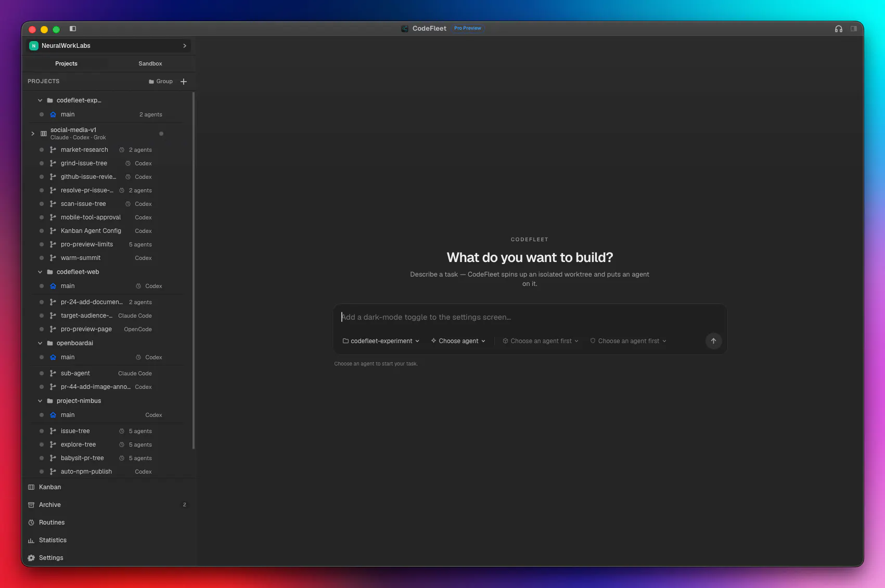Screen dimensions: 885x588
Task: Click the branch icon beside sub-agent
Action: point(53,373)
